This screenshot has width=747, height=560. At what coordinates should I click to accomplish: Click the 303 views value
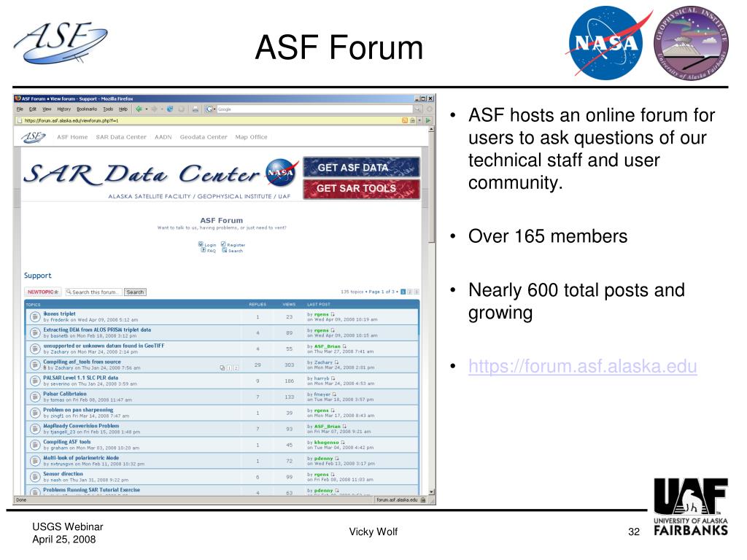pos(289,365)
